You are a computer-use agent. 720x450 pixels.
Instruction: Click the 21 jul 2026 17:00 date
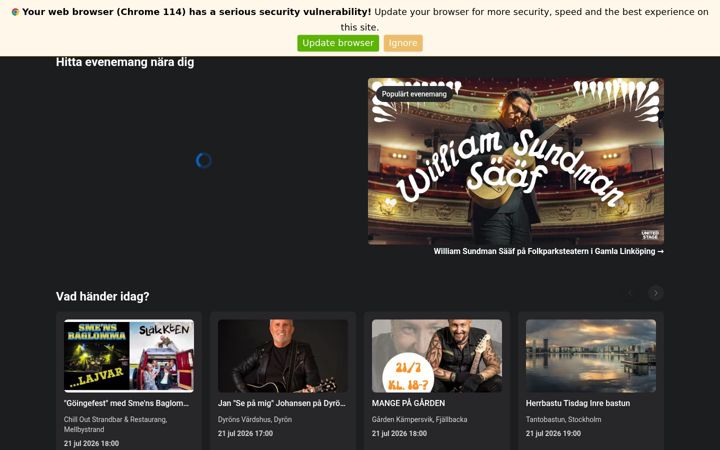[245, 433]
